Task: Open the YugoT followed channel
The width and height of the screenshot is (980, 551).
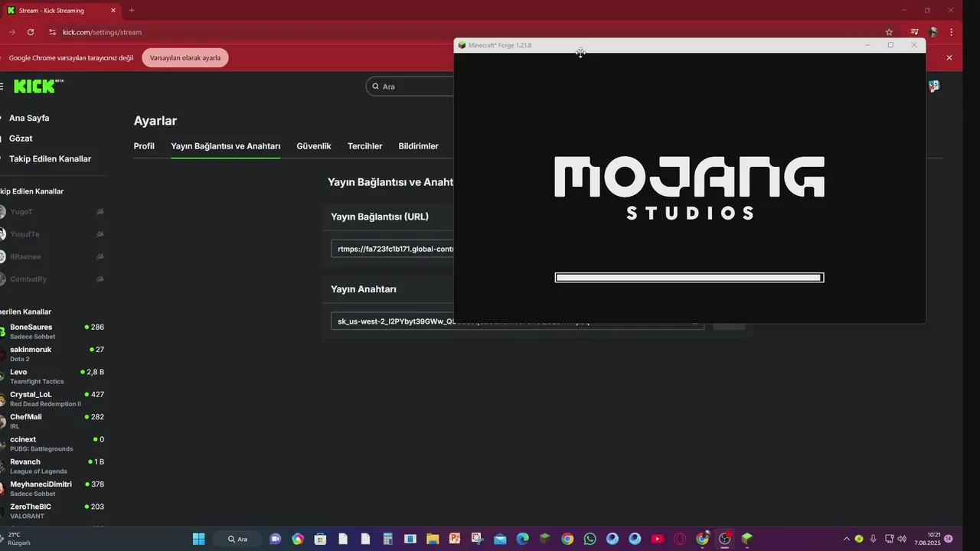Action: [52, 212]
